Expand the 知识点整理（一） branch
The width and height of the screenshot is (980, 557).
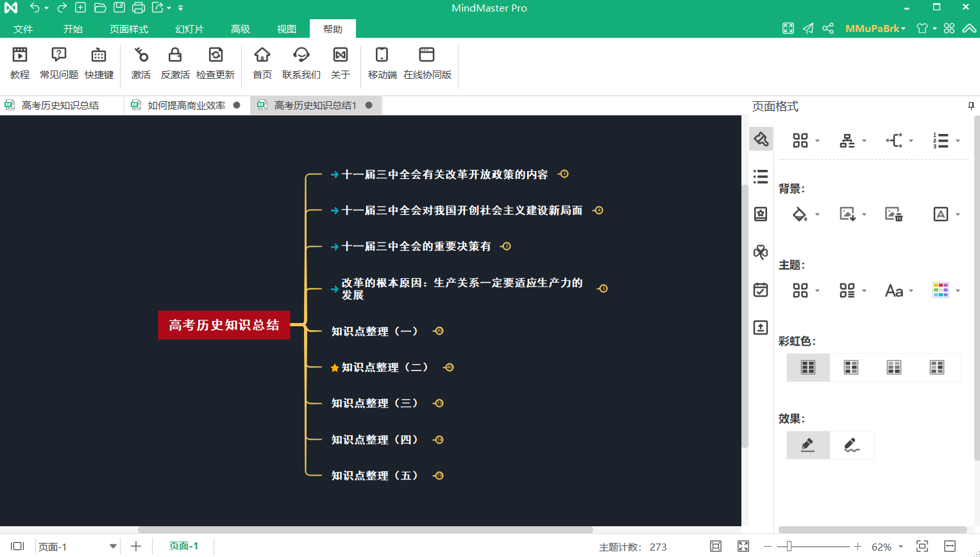pos(439,331)
